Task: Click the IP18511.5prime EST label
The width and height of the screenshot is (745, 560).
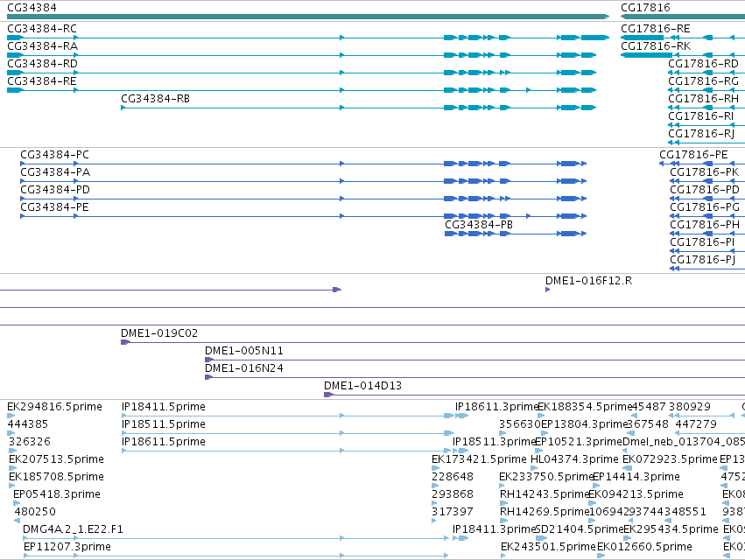Action: tap(164, 424)
